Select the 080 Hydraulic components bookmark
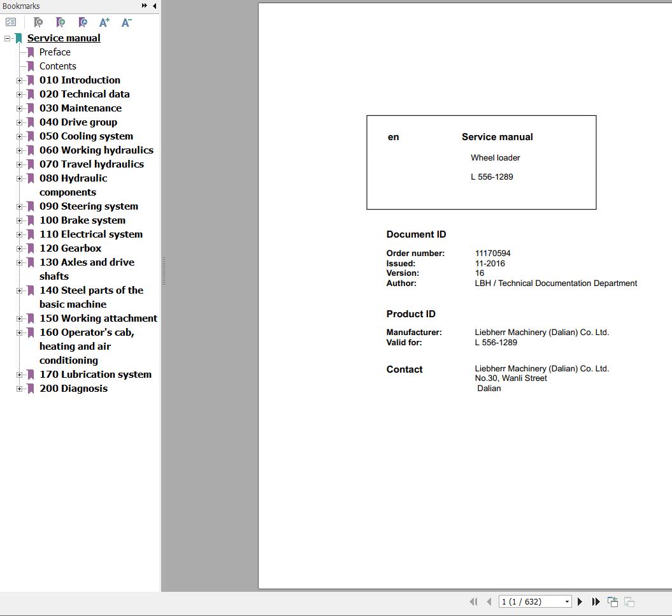 73,185
